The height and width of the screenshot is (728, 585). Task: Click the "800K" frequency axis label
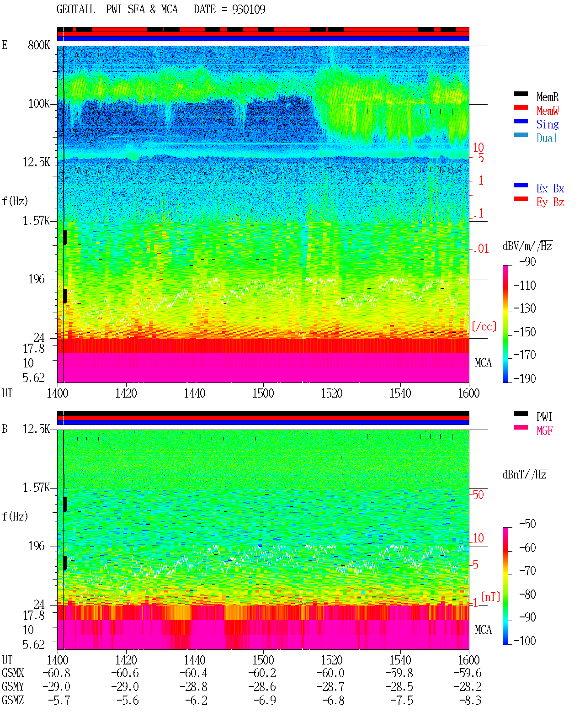pyautogui.click(x=38, y=45)
